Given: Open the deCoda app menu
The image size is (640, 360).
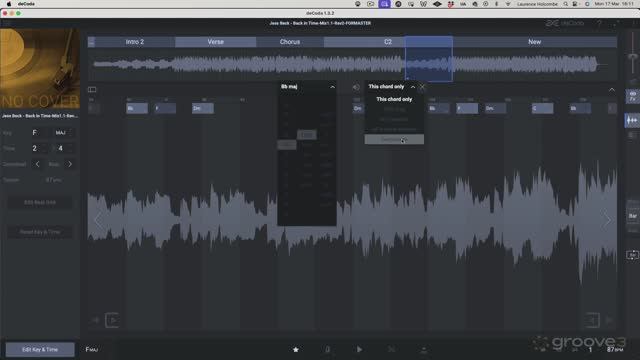Looking at the screenshot, I should (26, 4).
